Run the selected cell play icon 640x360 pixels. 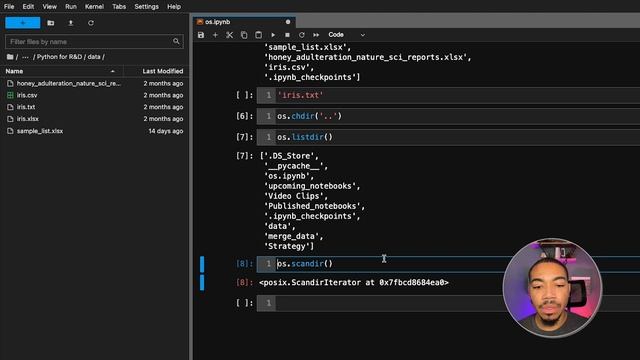point(273,35)
